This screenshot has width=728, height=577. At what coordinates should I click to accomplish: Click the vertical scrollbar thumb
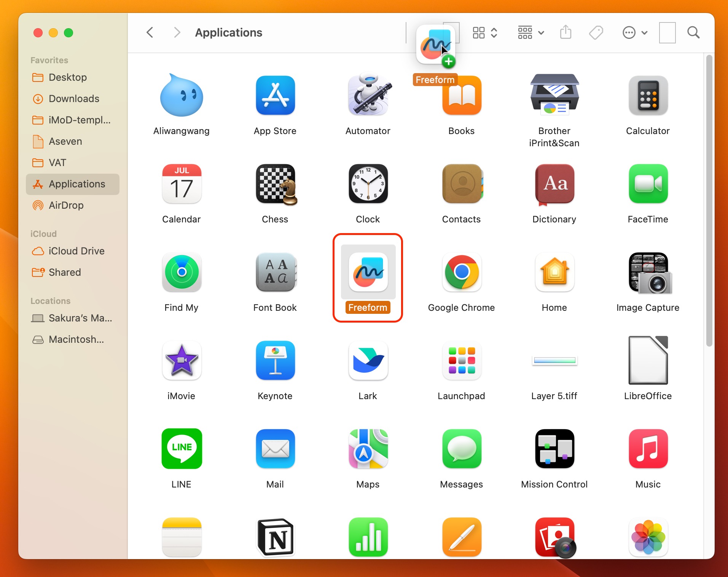[709, 201]
